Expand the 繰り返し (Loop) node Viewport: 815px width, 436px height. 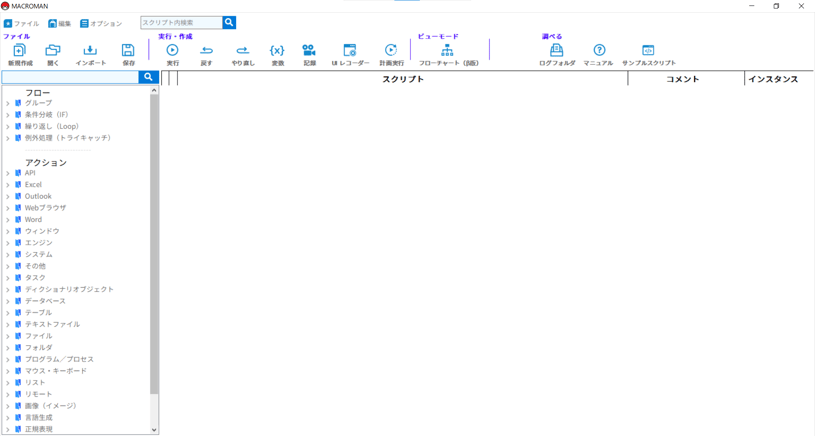8,127
